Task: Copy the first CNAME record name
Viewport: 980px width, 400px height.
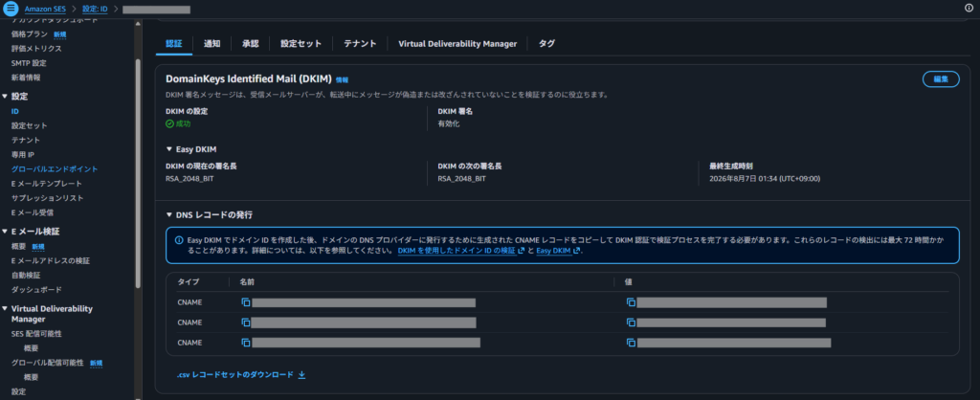Action: click(246, 302)
